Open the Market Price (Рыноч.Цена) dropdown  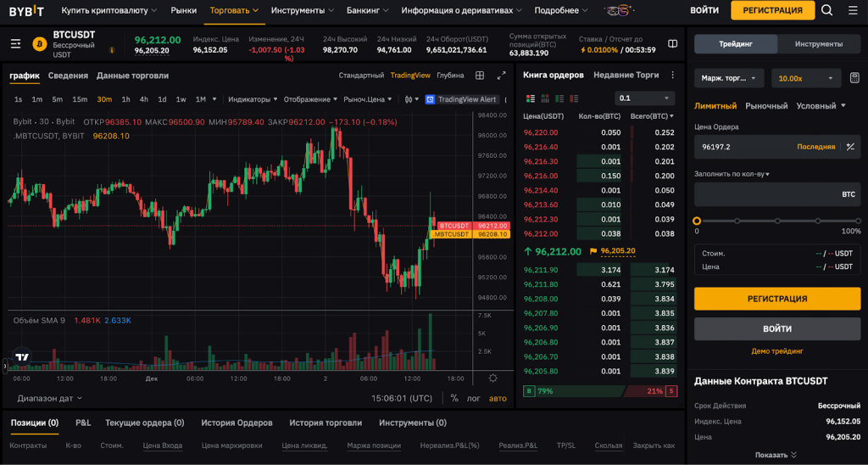368,99
